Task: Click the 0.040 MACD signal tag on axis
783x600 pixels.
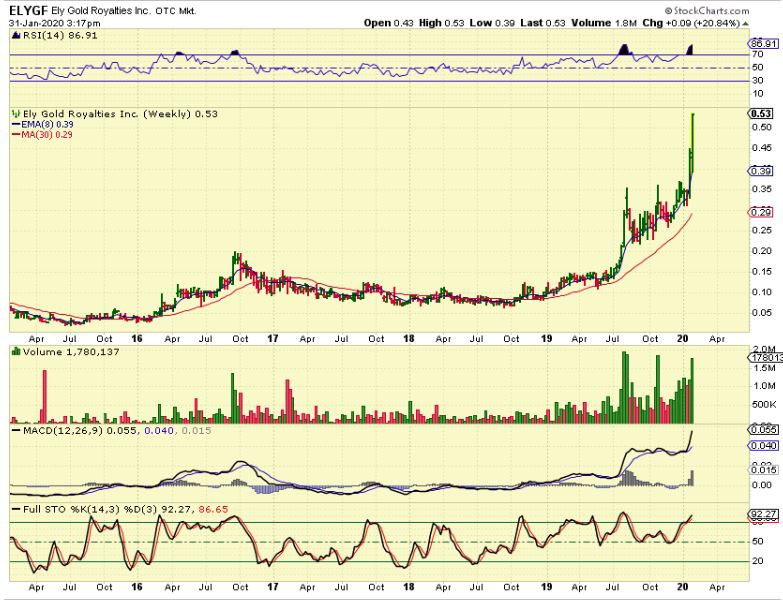Action: point(764,445)
